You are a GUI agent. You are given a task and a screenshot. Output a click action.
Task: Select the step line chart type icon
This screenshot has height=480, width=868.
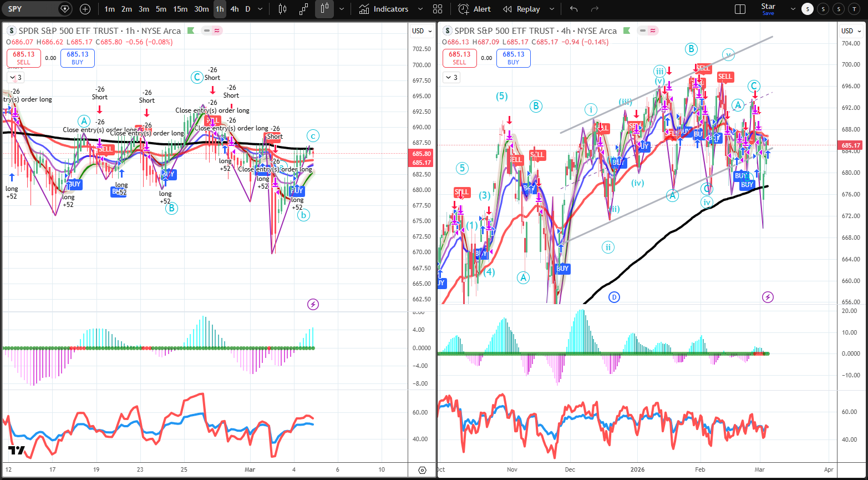303,9
